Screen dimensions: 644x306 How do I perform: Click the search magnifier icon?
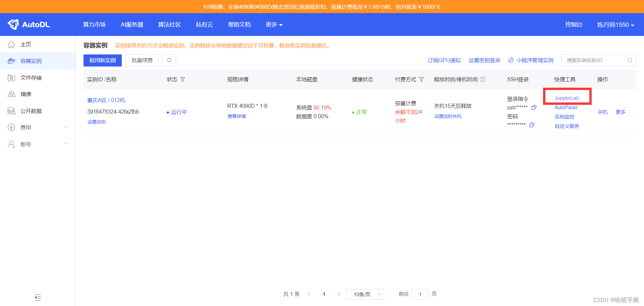point(630,60)
